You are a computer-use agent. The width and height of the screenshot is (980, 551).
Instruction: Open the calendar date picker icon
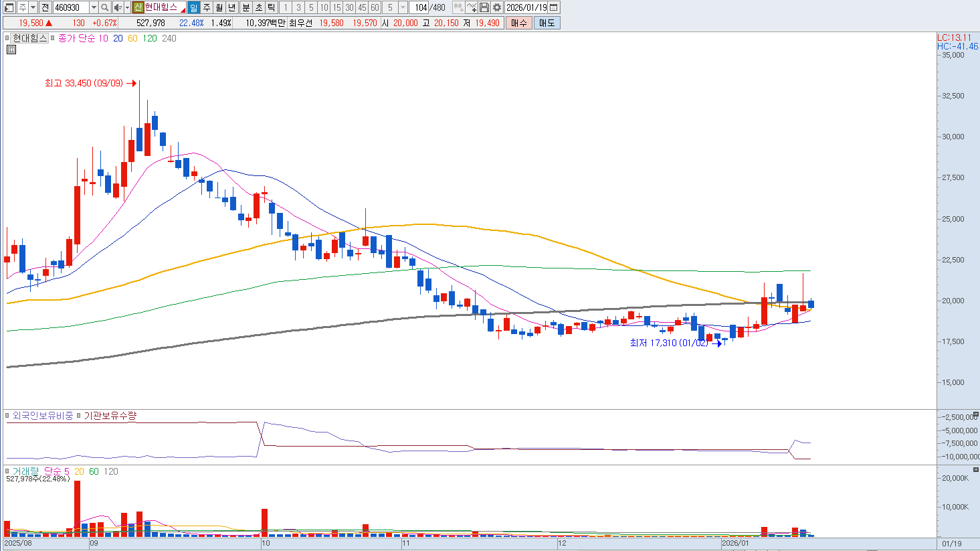(554, 7)
